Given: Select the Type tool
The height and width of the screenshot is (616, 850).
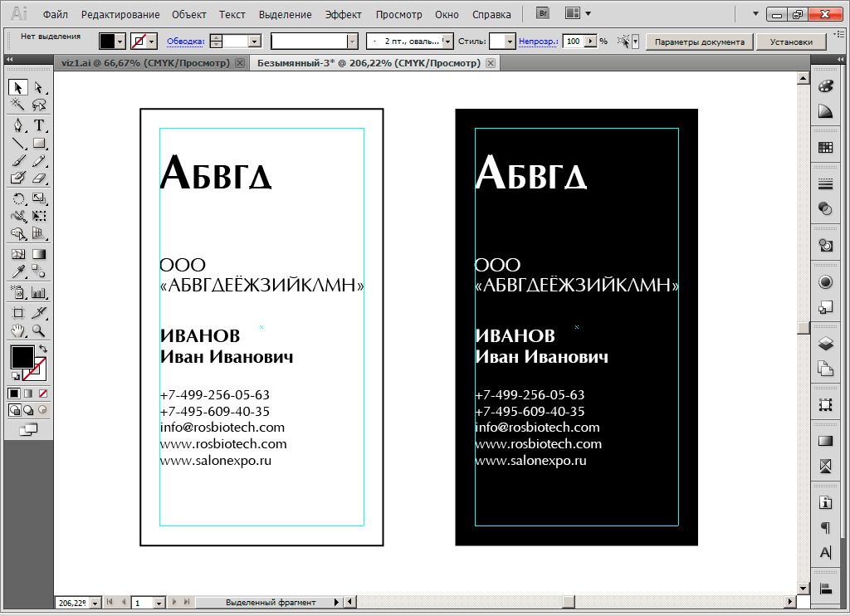Looking at the screenshot, I should pos(38,125).
